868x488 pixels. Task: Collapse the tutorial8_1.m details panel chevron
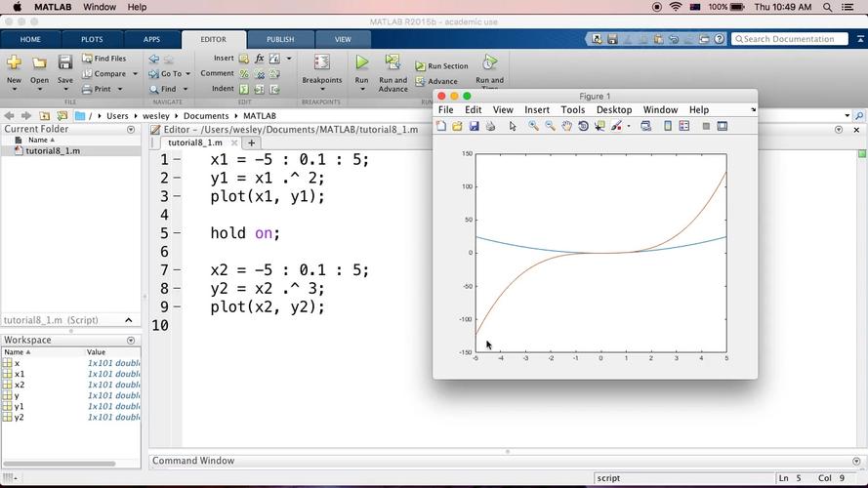coord(128,320)
